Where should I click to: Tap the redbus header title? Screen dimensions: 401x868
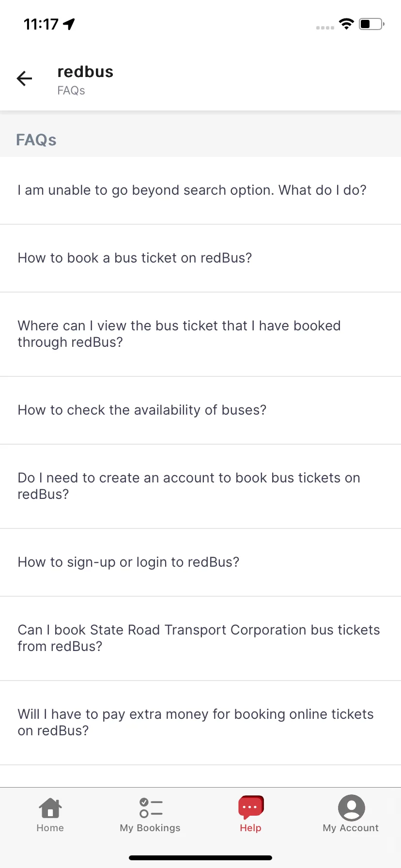85,72
